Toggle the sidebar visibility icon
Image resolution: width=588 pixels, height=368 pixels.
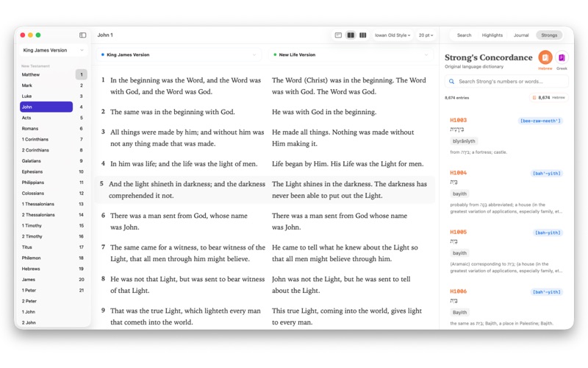tap(82, 35)
